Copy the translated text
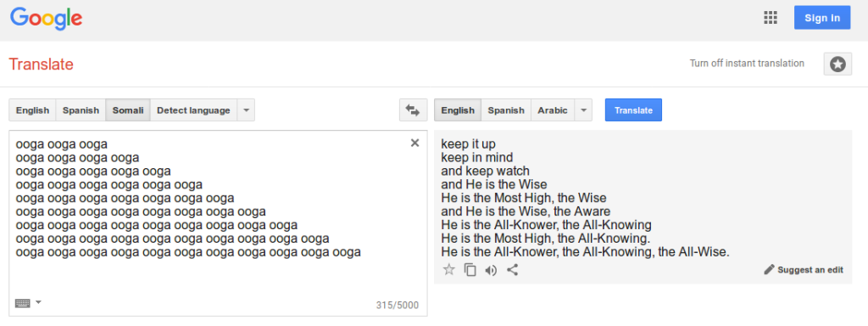 click(x=470, y=270)
